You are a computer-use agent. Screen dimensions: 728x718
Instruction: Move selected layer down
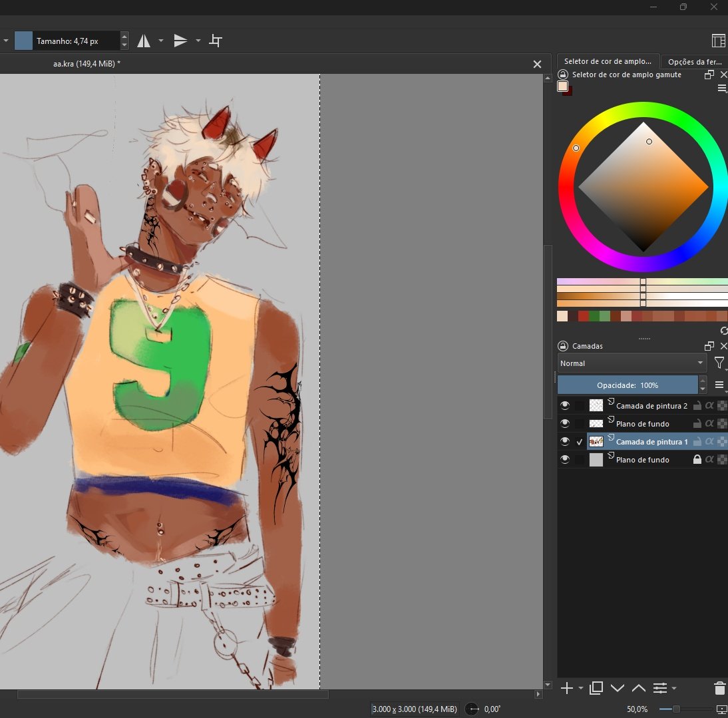coord(618,688)
